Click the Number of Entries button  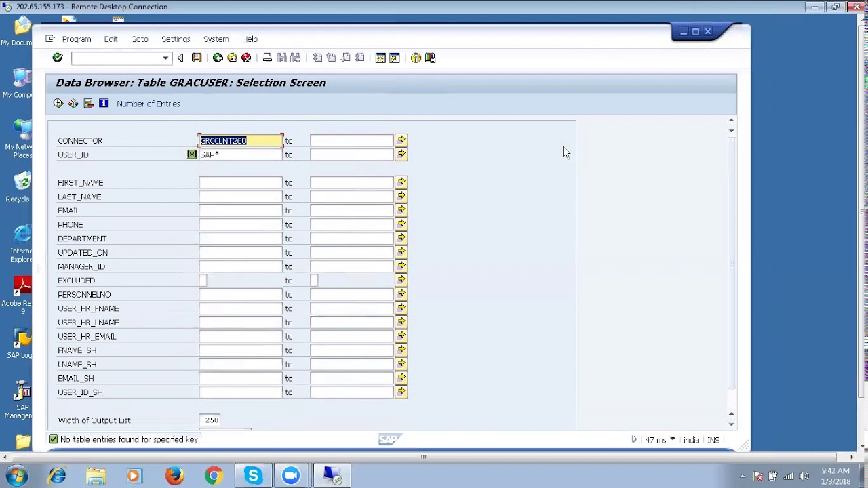point(149,104)
